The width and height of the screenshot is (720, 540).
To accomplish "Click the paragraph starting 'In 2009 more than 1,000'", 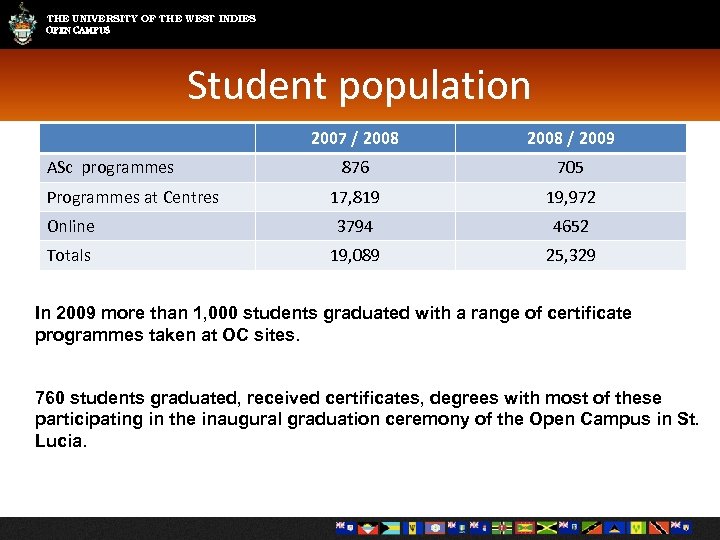I will coord(333,324).
